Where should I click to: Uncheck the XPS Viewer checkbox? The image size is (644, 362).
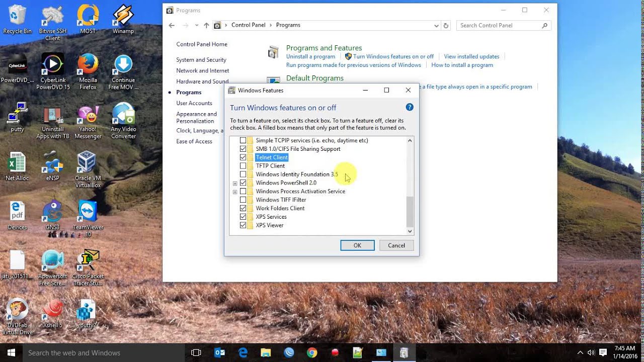[x=243, y=225]
